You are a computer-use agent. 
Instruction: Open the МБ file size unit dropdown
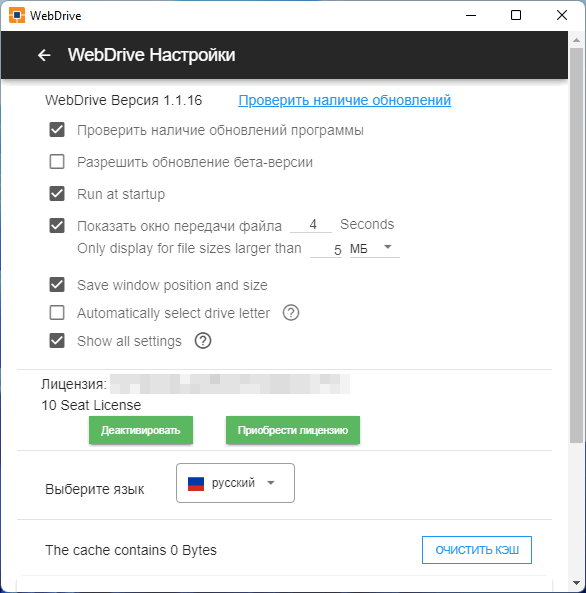pos(375,248)
